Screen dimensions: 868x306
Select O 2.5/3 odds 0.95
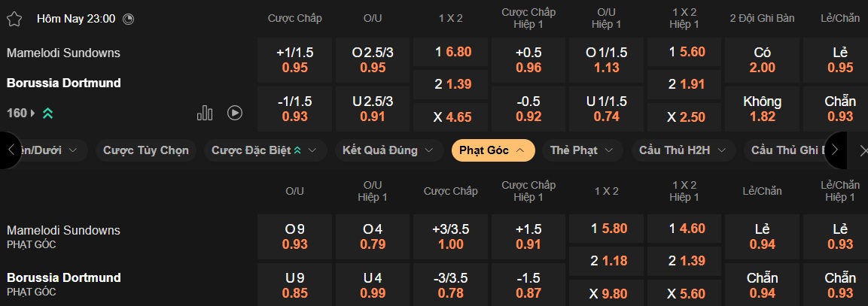pos(373,60)
